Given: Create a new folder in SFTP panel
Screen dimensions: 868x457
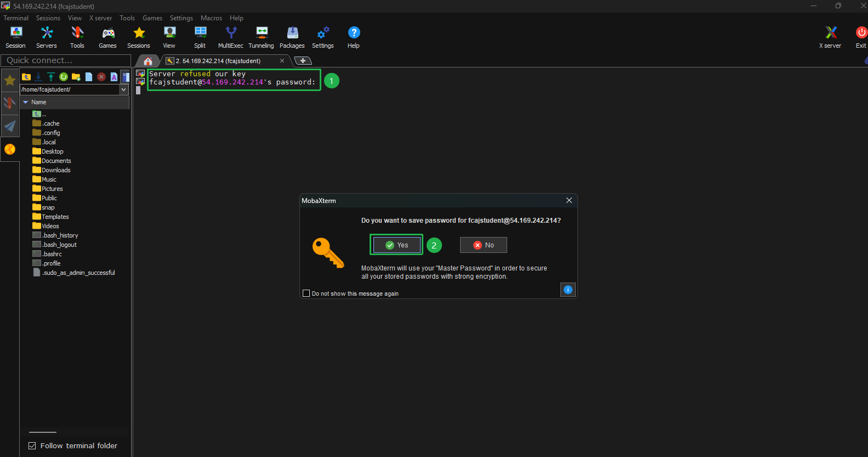Looking at the screenshot, I should click(x=76, y=77).
